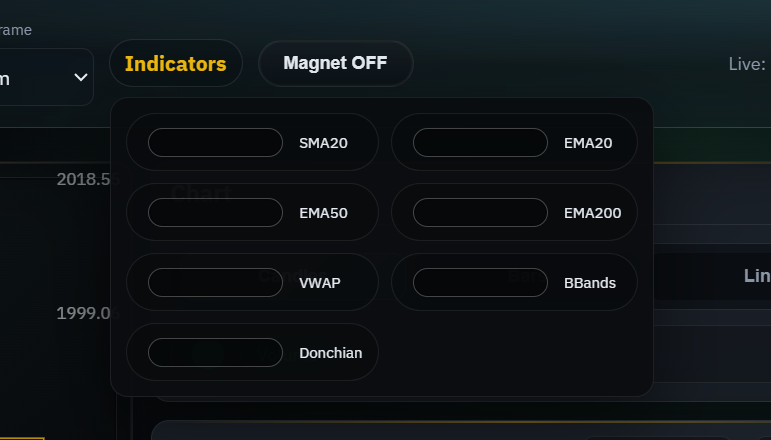Select the BBands label text

click(x=590, y=283)
